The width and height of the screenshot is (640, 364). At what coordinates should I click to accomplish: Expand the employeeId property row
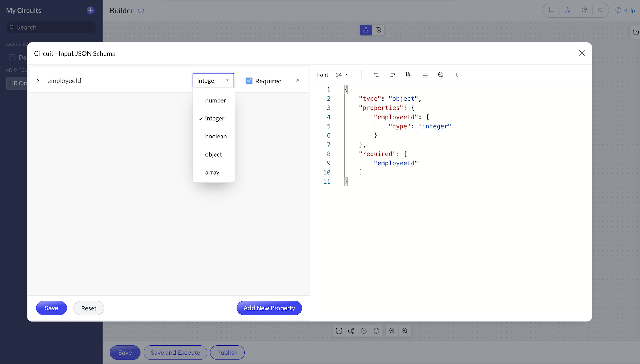(38, 81)
